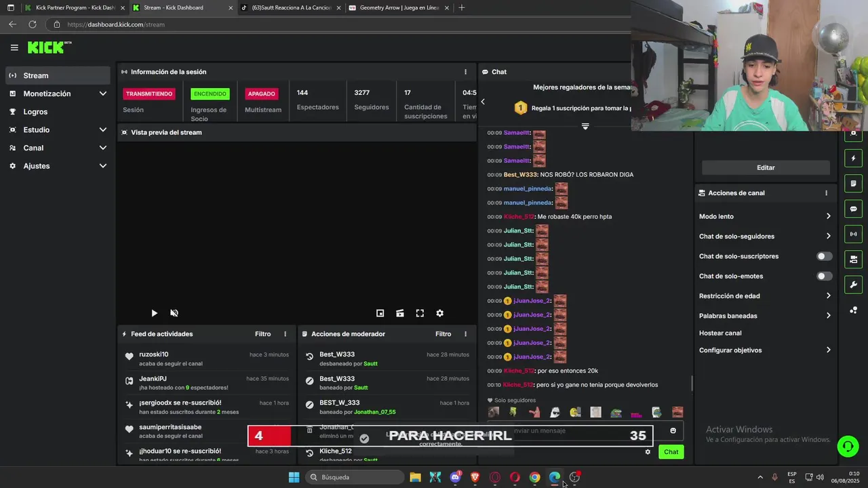This screenshot has width=868, height=488.
Task: Open the wrench tools panel in sidebar
Action: point(853,285)
